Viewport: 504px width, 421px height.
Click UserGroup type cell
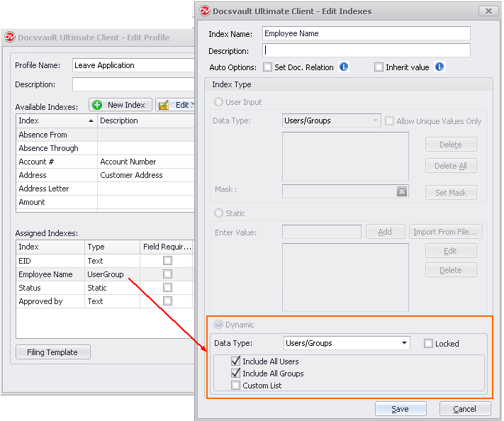[112, 274]
